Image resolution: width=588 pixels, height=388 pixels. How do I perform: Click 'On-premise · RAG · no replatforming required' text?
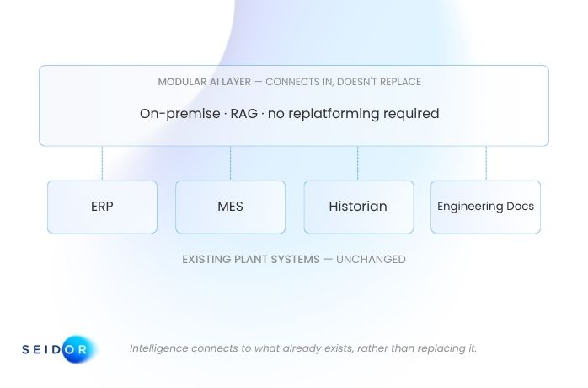290,113
